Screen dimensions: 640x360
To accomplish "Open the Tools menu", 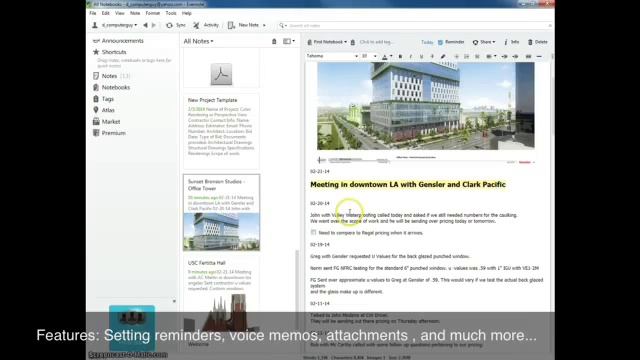I will point(171,13).
